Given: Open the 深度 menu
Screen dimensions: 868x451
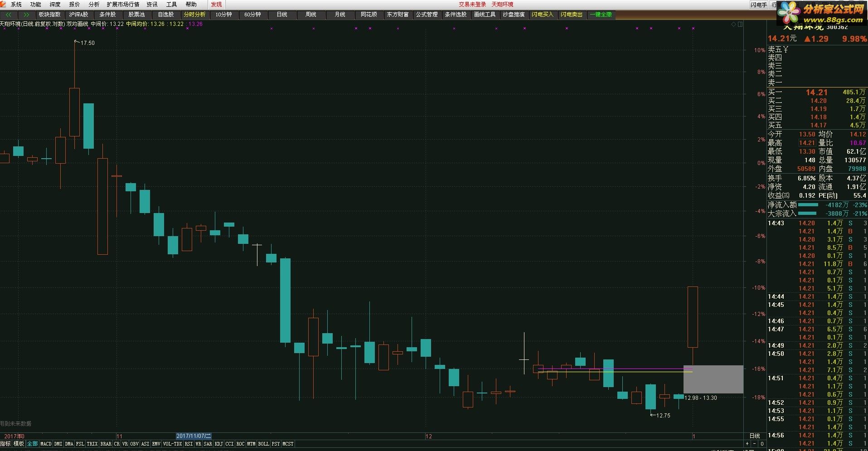Looking at the screenshot, I should pyautogui.click(x=55, y=5).
